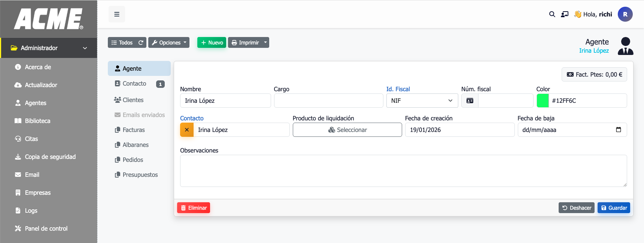The height and width of the screenshot is (243, 644).
Task: Click the search magnifier icon
Action: pyautogui.click(x=552, y=14)
